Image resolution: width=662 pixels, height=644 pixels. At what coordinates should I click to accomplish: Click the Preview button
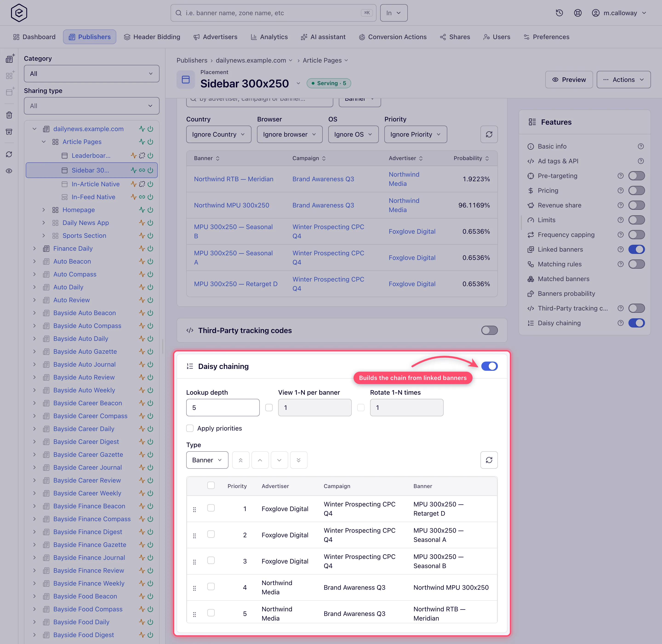(x=569, y=80)
